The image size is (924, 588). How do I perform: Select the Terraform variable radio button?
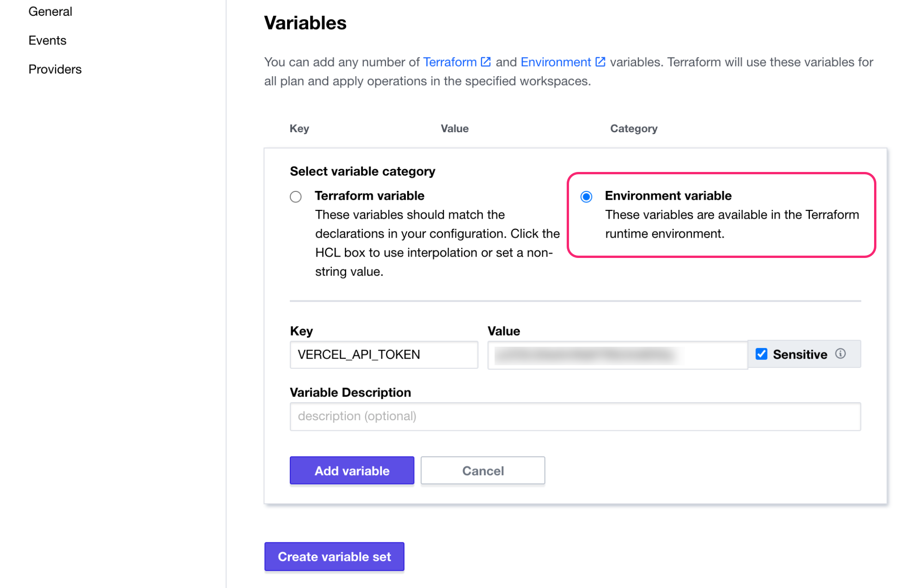(x=295, y=196)
